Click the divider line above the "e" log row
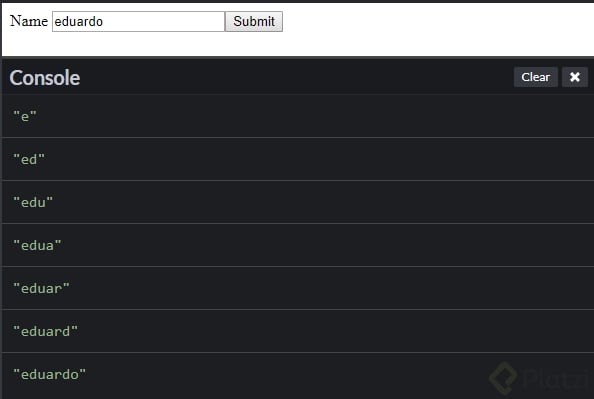594x399 pixels. click(298, 94)
